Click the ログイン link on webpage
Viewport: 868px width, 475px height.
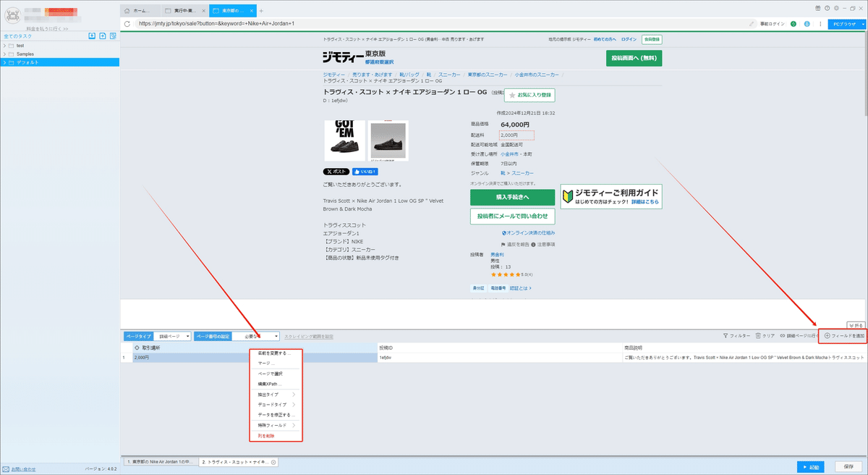[x=629, y=39]
